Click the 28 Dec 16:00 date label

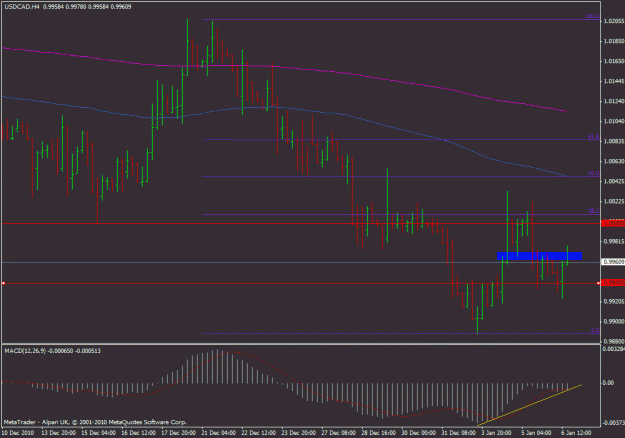pyautogui.click(x=379, y=432)
